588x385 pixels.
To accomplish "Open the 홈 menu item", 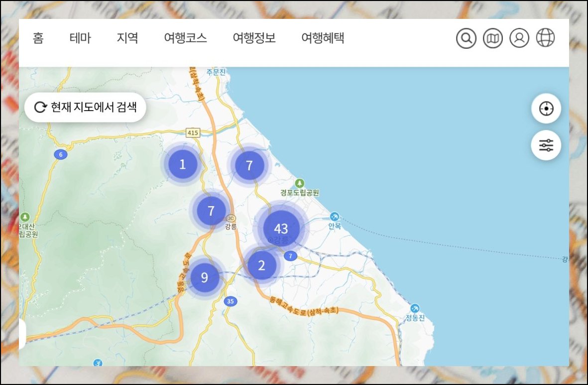I will coord(38,38).
